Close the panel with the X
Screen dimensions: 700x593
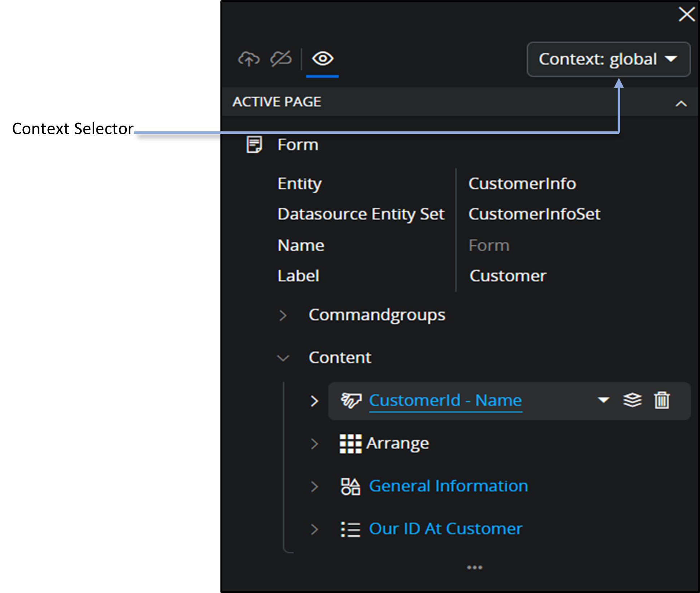[x=686, y=15]
